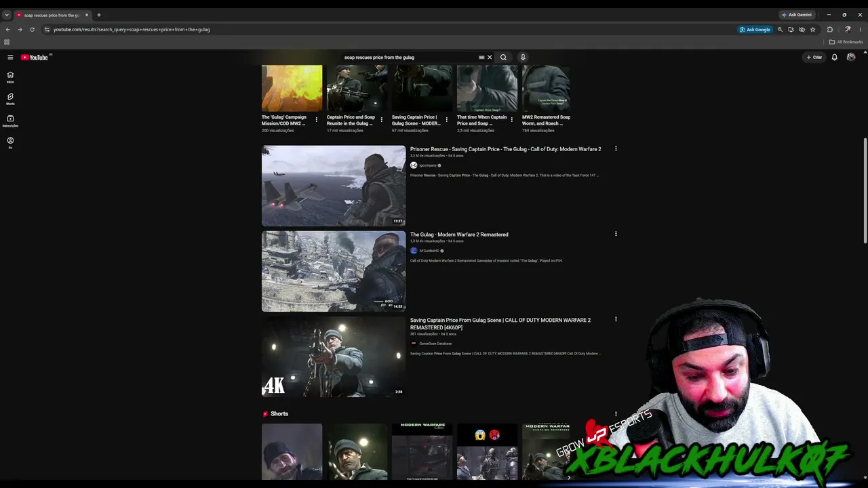Click the Ask Google lens button

(x=755, y=30)
